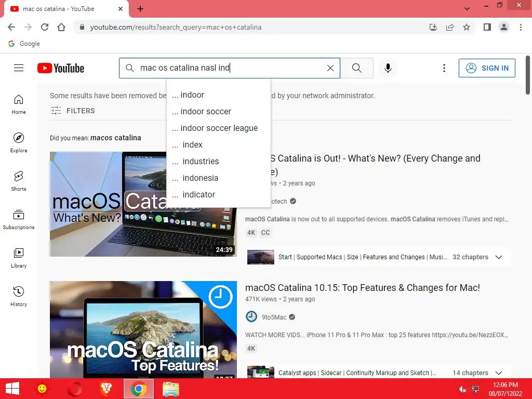Click 'macos catalina' did-you-mean link
This screenshot has height=399, width=532.
pos(116,138)
